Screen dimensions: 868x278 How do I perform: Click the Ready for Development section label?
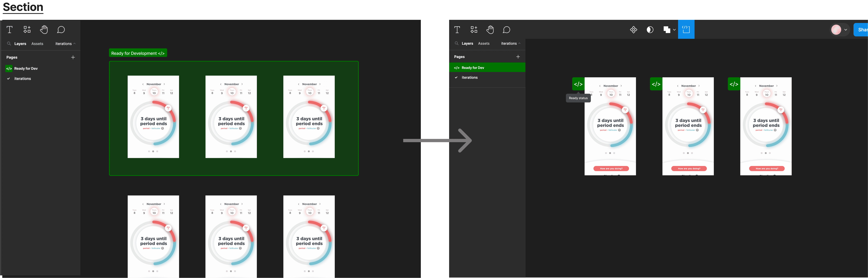point(138,53)
